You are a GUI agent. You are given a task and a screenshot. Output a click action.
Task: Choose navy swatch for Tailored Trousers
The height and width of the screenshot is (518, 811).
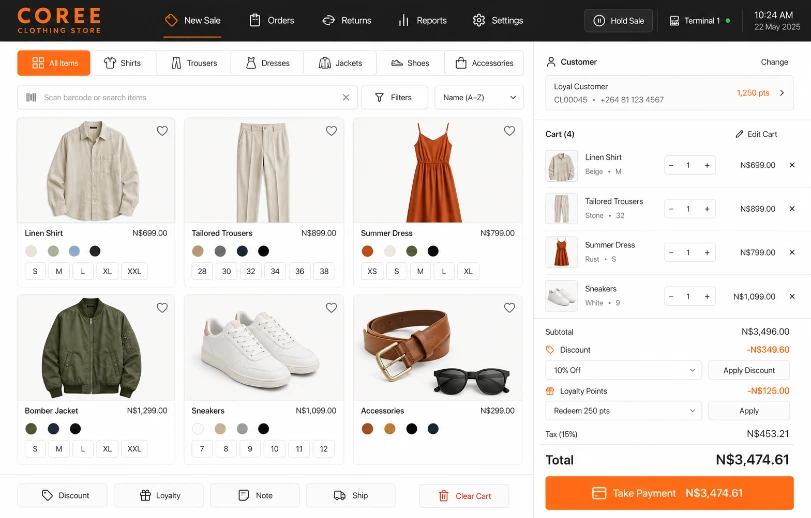pyautogui.click(x=242, y=251)
